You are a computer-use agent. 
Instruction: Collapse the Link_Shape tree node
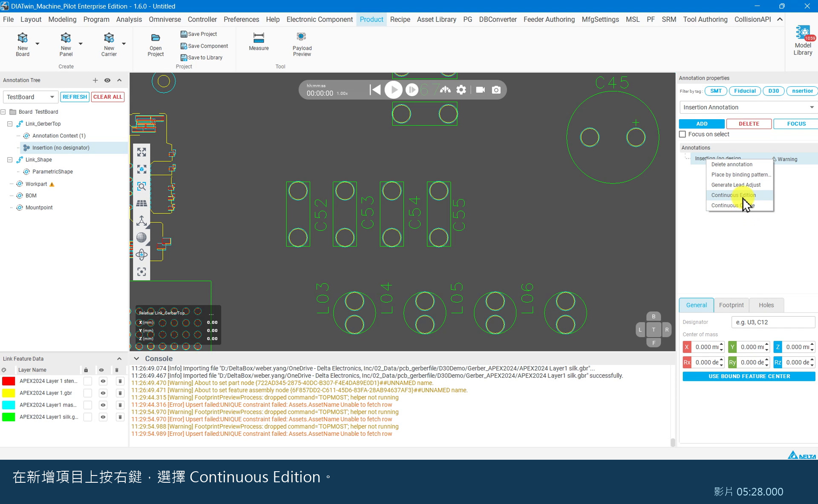tap(10, 160)
